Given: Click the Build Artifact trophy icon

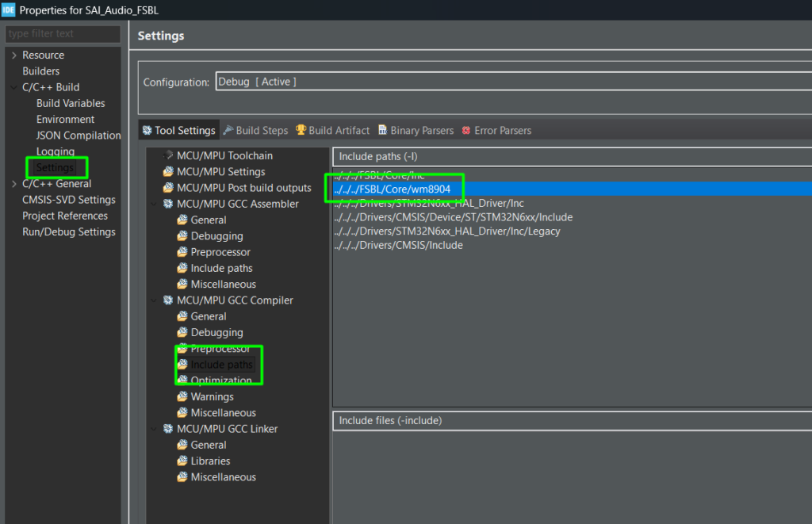Looking at the screenshot, I should pos(301,130).
